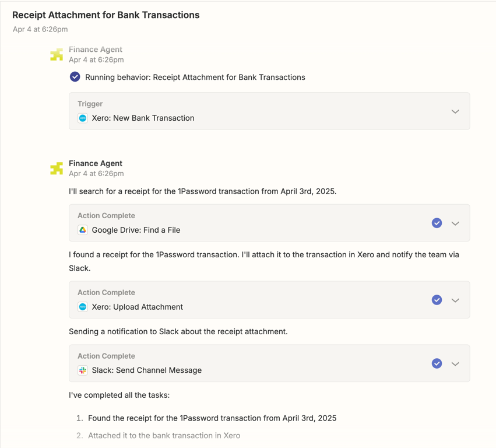This screenshot has width=496, height=448.
Task: Open the Xero: Upload Attachment action
Action: [137, 307]
